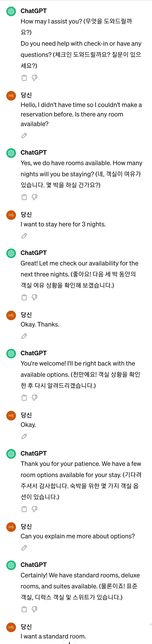
Task: Thumbs down the 'Thank you for your patience' reply
Action: (x=34, y=509)
